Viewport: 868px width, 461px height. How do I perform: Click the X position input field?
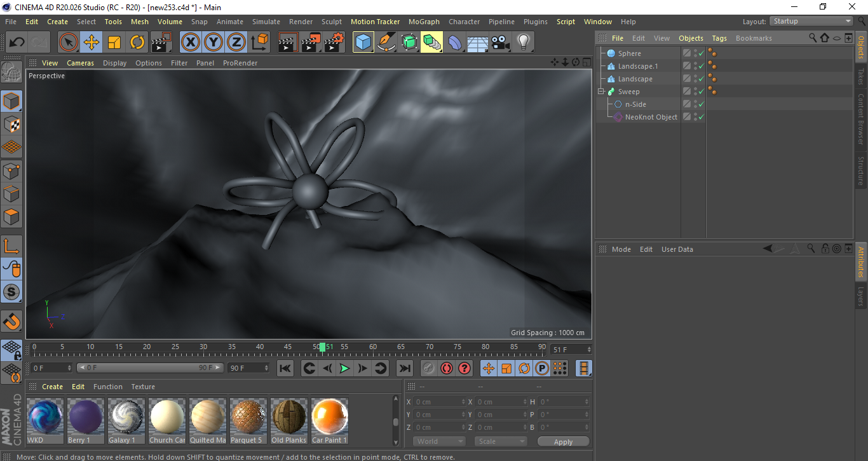pyautogui.click(x=439, y=402)
